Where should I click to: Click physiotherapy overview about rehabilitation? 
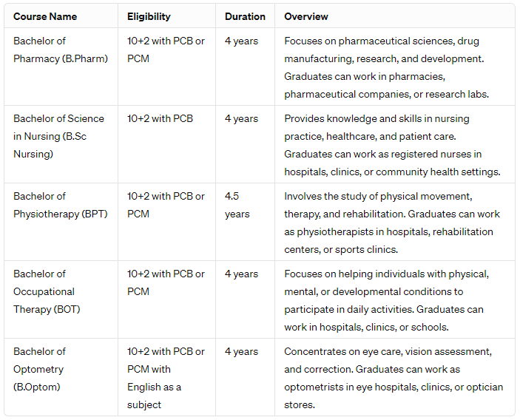pos(392,223)
